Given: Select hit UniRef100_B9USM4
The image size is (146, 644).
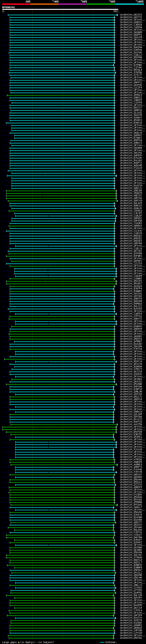Looking at the screenshot, I should [x=131, y=48].
